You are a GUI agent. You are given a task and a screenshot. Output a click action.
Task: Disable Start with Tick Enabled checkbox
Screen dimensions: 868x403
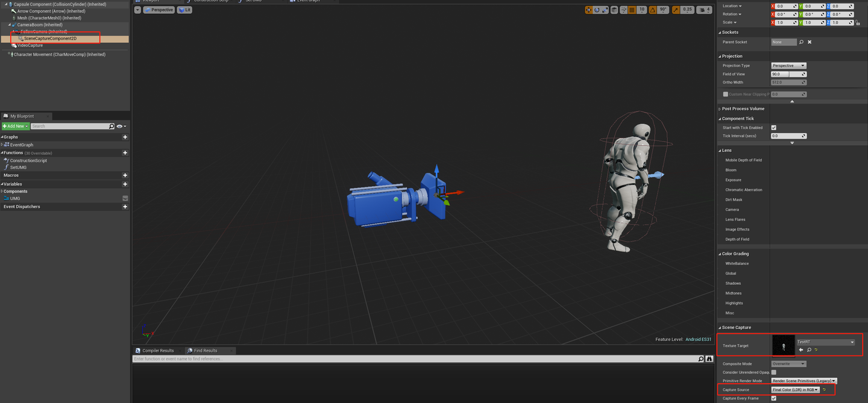pyautogui.click(x=774, y=127)
